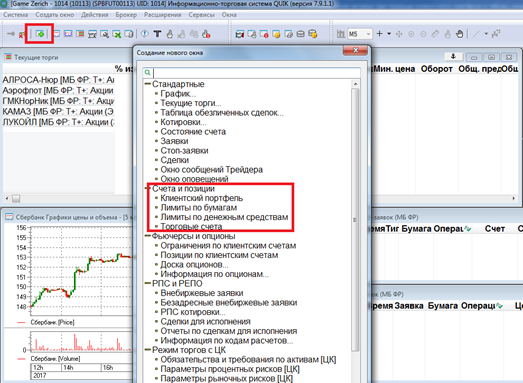523x383 pixels.
Task: Click the coins stack toolbar icon
Action: coord(313,33)
